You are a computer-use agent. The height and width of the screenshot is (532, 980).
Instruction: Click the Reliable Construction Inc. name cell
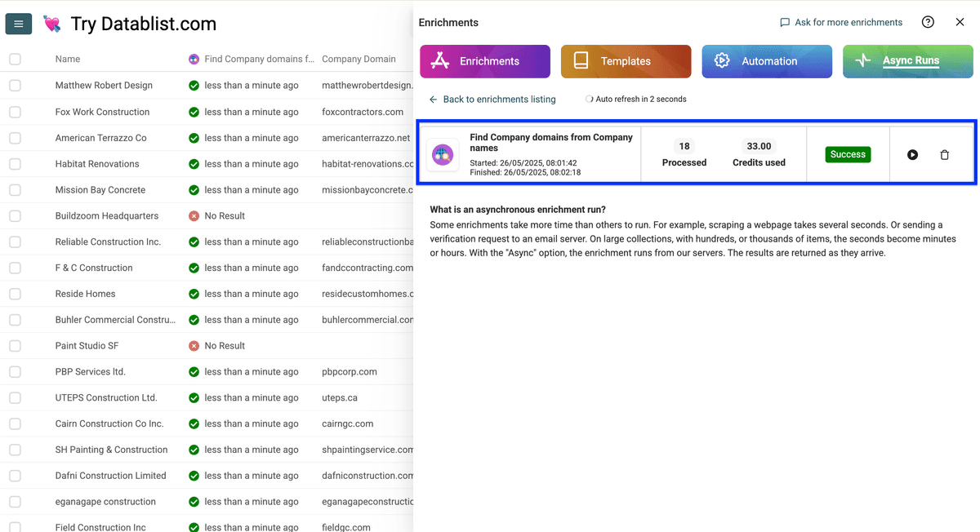coord(108,242)
